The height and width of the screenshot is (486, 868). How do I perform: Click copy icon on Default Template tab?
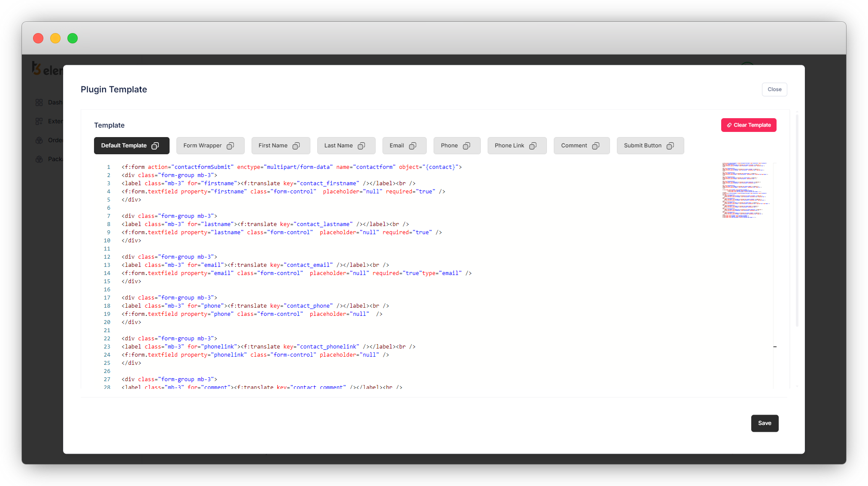coord(155,146)
